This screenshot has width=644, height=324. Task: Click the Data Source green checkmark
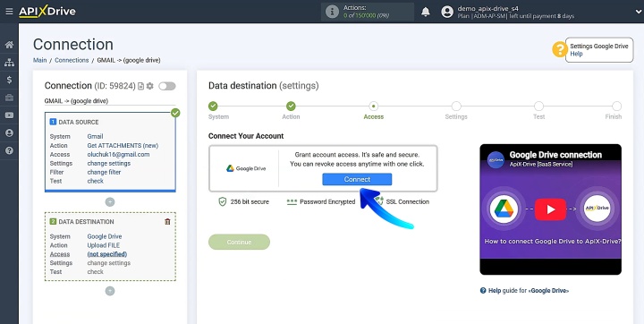click(x=175, y=113)
